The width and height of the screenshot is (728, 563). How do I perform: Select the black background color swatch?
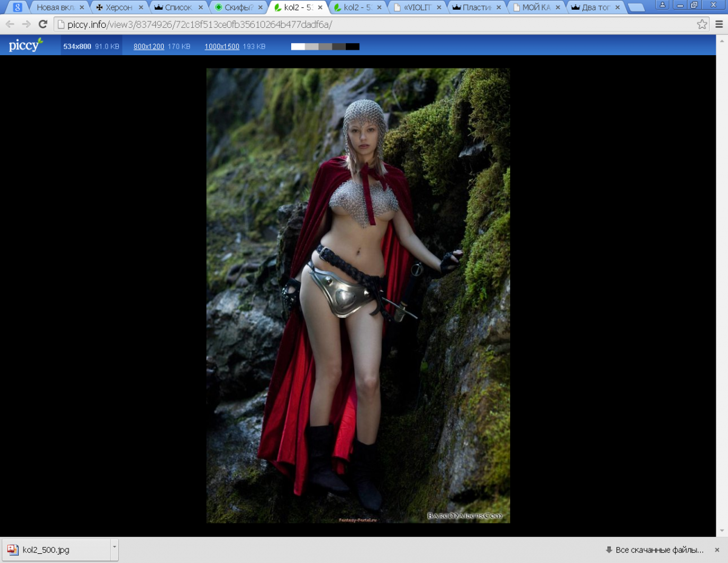(352, 47)
